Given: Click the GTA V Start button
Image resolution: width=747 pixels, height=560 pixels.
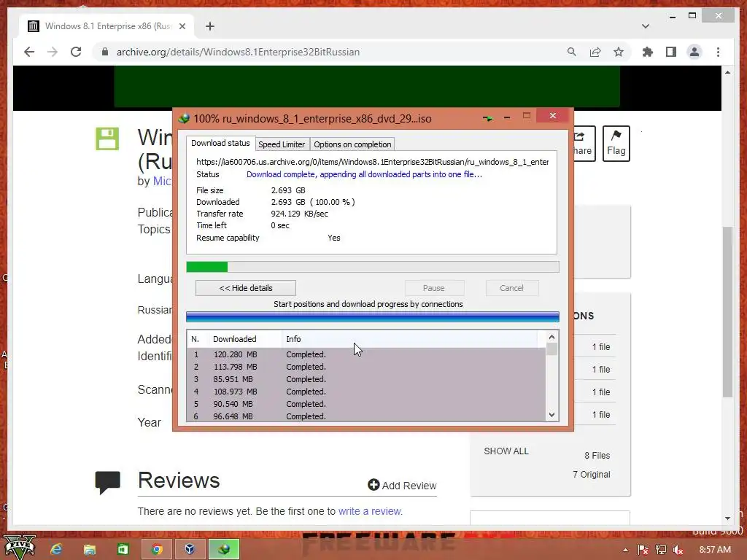Looking at the screenshot, I should [20, 547].
